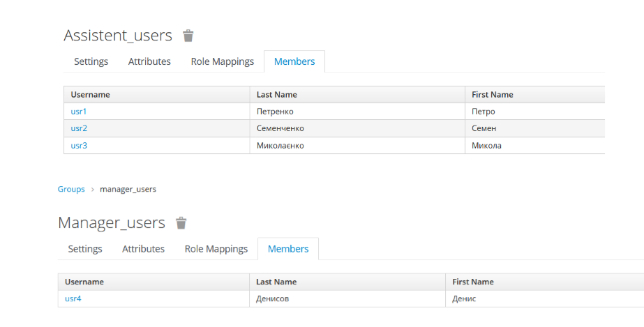Open Role Mappings tab for Manager_users
The width and height of the screenshot is (644, 327).
tap(216, 249)
